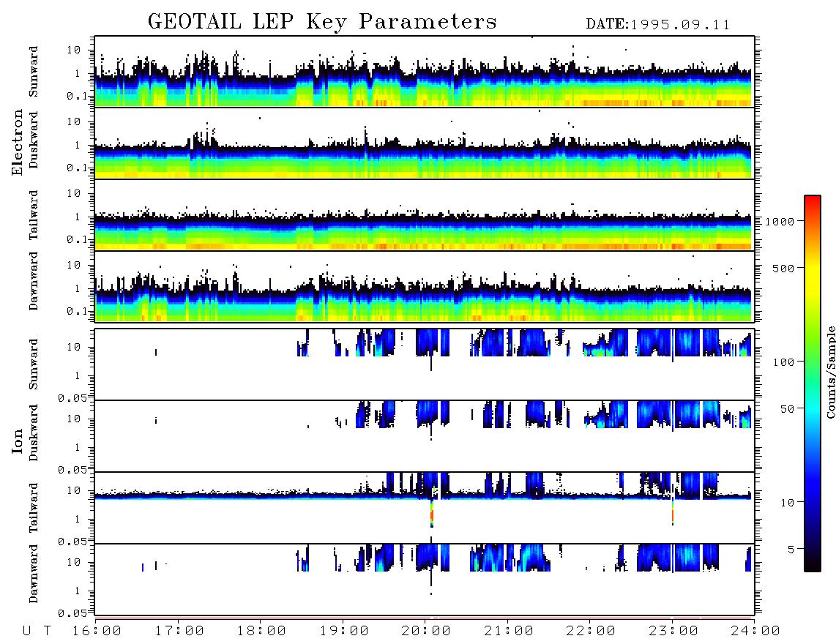Click the red top of the colorbar

tap(813, 200)
